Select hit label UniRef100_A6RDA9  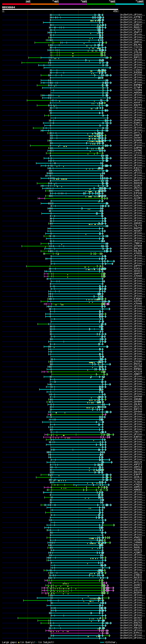coord(131,93)
